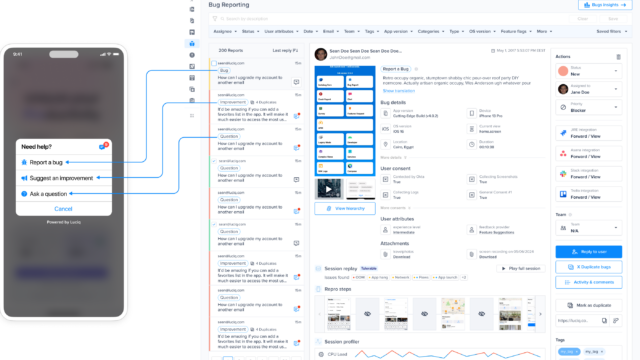Toggle second hidden repro step eye icon
640x360 pixels.
[424, 314]
